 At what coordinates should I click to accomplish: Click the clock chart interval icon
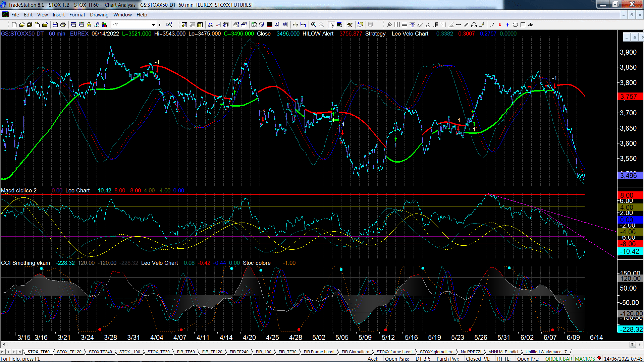[254, 24]
